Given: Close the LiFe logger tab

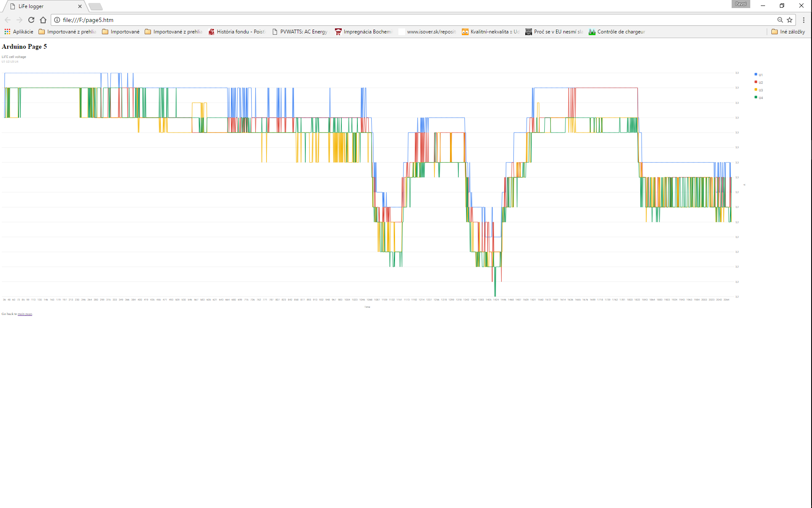Looking at the screenshot, I should [80, 6].
